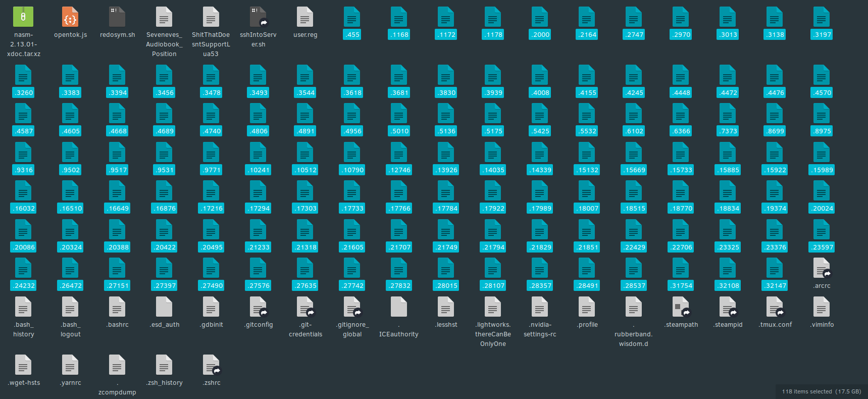Click the opentok.js file icon
This screenshot has height=399, width=868.
coord(70,17)
